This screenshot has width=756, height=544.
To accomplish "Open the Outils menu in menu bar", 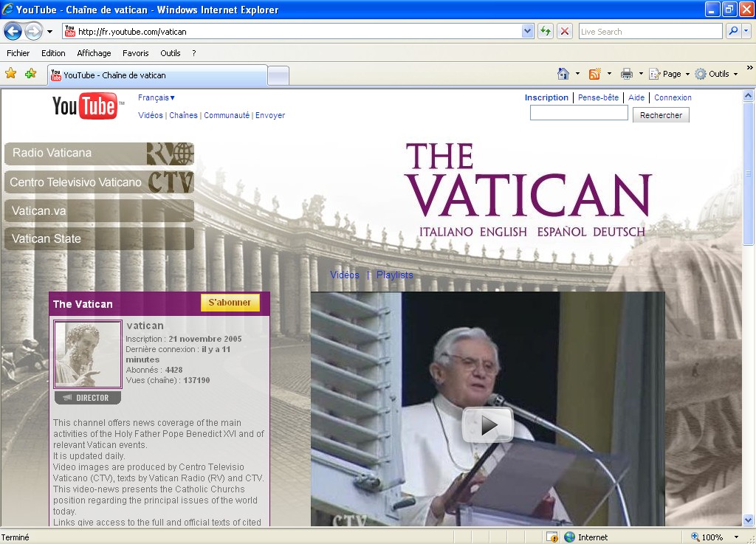I will tap(171, 53).
